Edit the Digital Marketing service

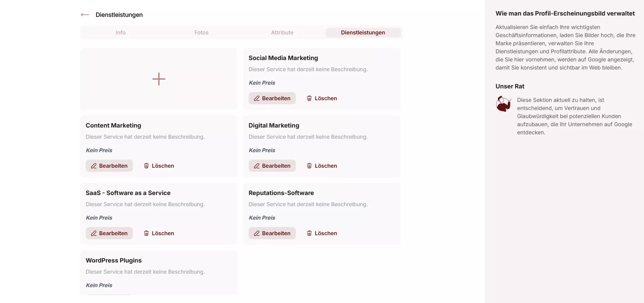(x=272, y=166)
